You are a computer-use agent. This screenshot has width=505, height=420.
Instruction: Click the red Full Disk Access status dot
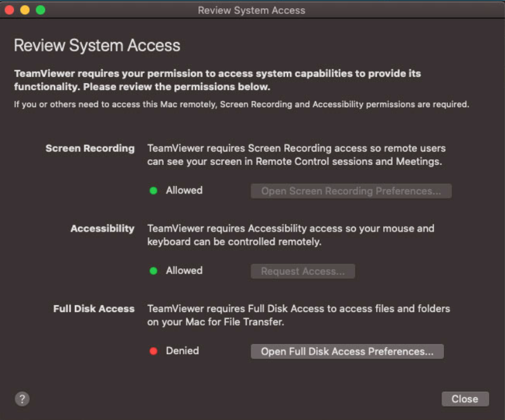coord(154,351)
